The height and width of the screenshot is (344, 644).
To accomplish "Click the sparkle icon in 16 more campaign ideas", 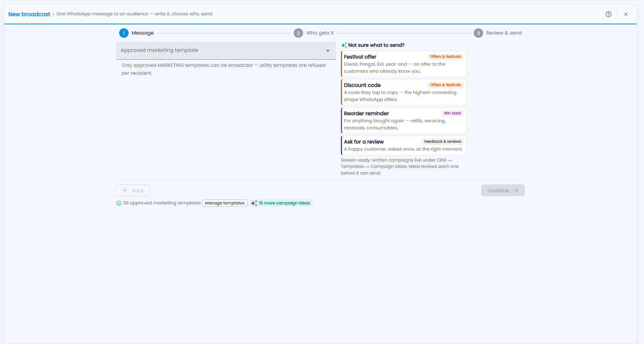I will tap(254, 203).
